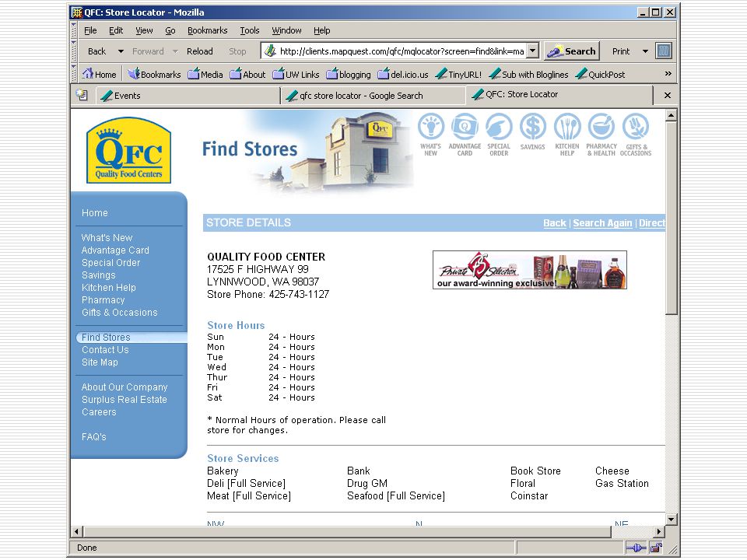Click the Private Selection banner ad
This screenshot has height=560, width=747.
pos(530,270)
